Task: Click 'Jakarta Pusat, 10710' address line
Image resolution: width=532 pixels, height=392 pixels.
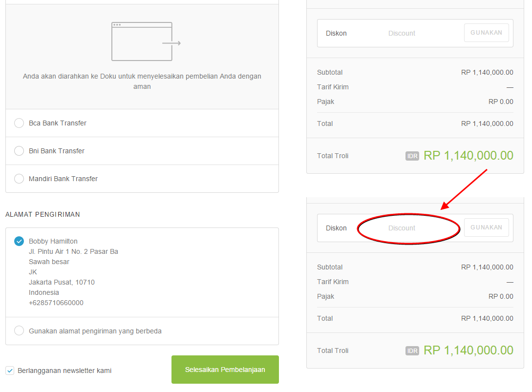Action: 62,282
